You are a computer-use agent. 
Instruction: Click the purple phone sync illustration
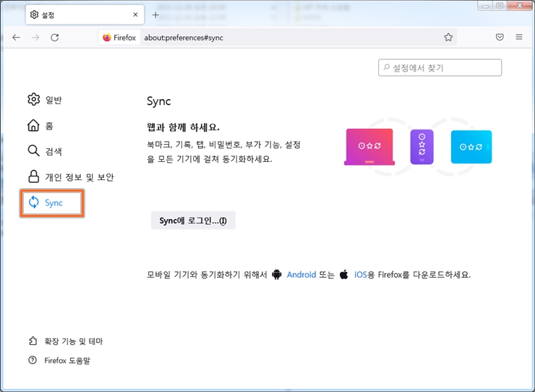click(x=422, y=147)
